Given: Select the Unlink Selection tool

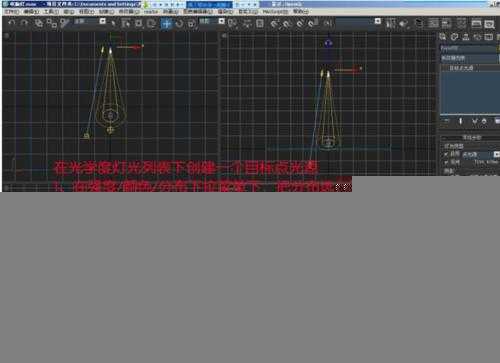Looking at the screenshot, I should pos(51,23).
